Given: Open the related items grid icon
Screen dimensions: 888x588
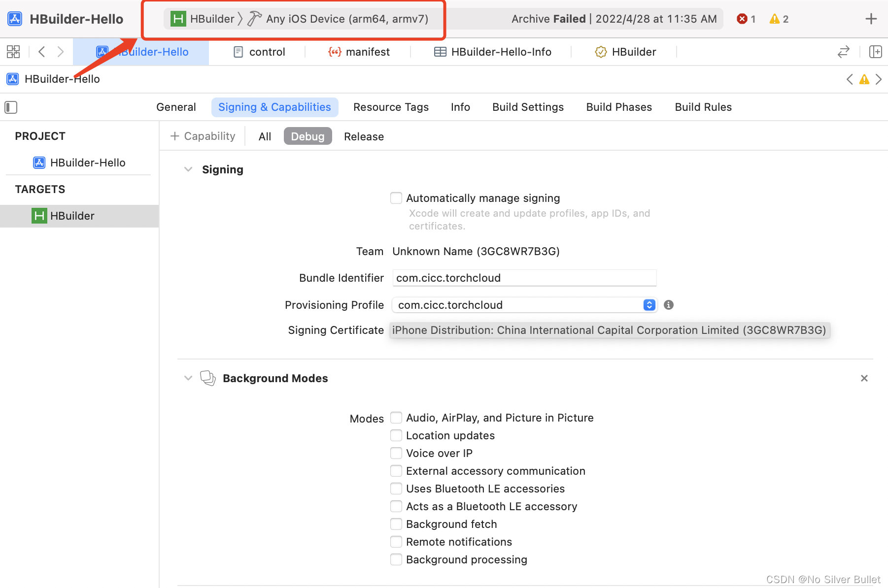Looking at the screenshot, I should pos(13,52).
